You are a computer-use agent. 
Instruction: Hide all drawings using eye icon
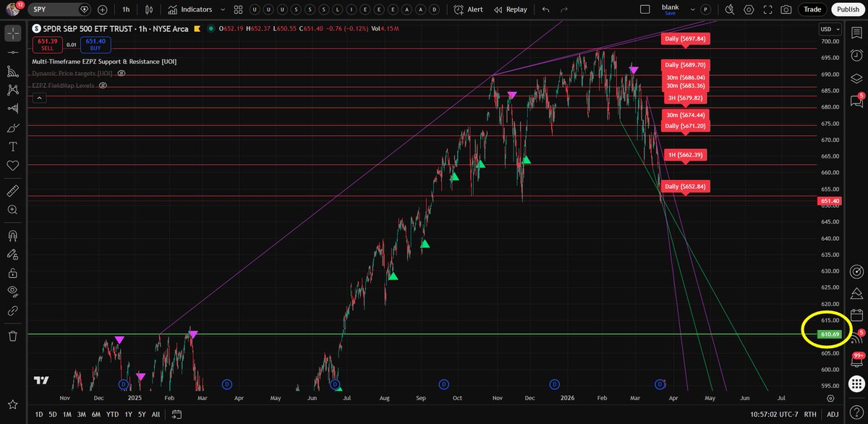point(12,292)
